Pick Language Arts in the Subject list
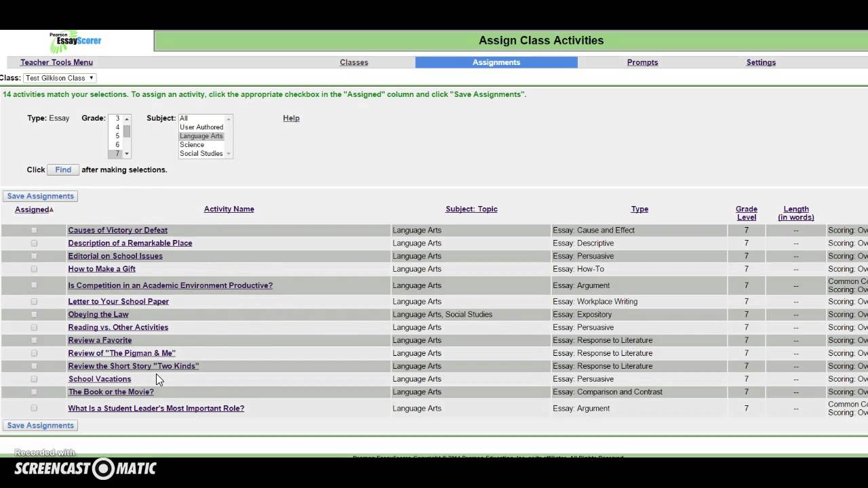The height and width of the screenshot is (488, 868). point(201,136)
